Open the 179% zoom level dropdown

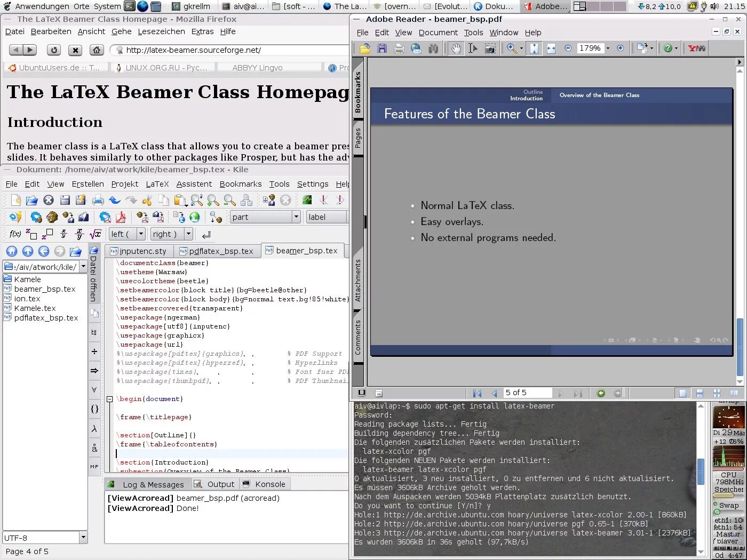(608, 49)
